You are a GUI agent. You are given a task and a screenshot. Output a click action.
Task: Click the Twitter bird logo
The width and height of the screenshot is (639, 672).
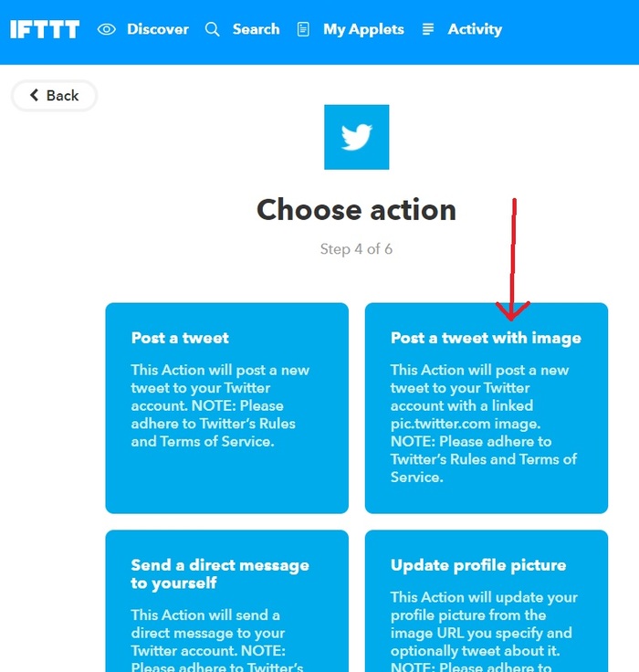[356, 137]
